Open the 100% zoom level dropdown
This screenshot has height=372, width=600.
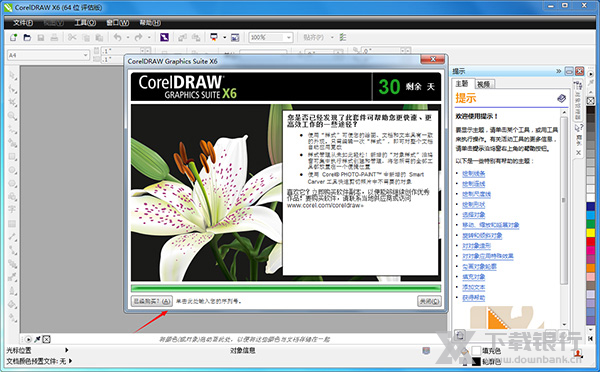click(289, 38)
